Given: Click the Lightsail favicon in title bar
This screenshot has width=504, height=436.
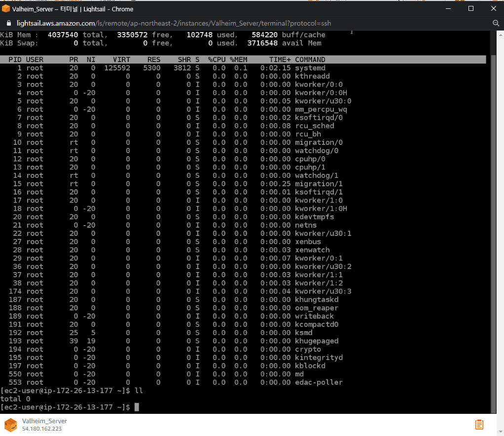Looking at the screenshot, I should pos(6,9).
